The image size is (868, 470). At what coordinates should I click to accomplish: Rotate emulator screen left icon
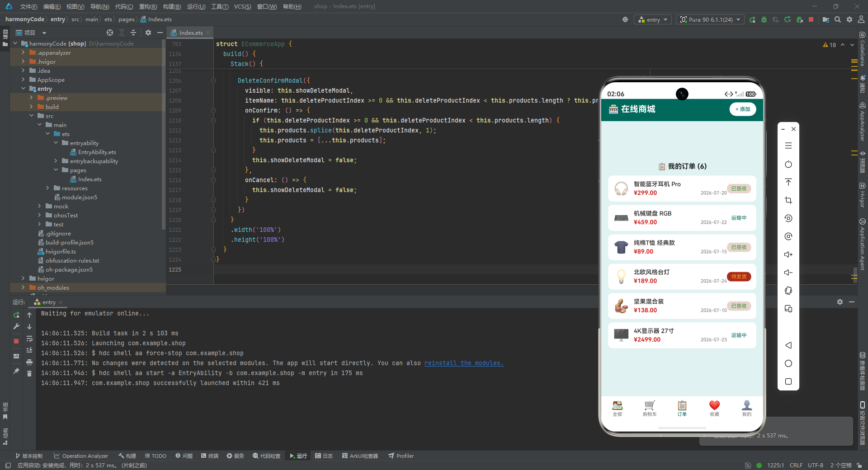pyautogui.click(x=788, y=218)
